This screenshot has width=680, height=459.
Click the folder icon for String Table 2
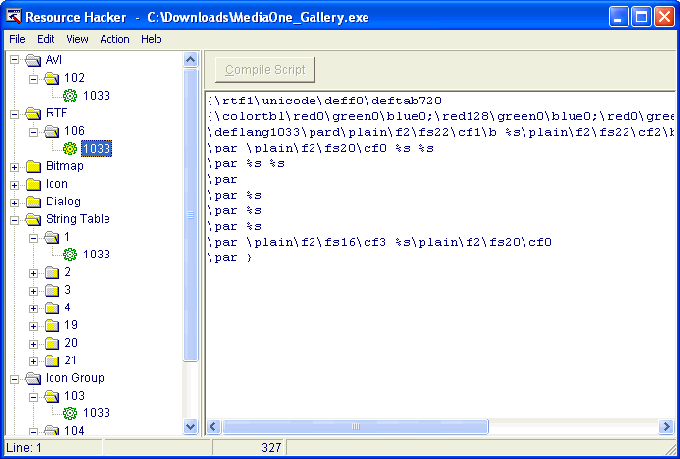pyautogui.click(x=52, y=272)
